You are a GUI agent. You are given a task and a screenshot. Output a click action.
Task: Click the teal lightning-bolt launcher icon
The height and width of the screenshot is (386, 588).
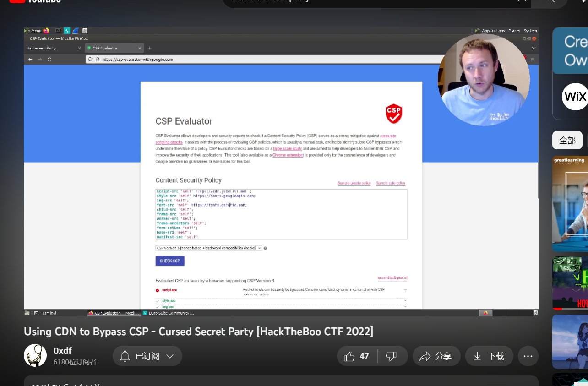point(67,31)
